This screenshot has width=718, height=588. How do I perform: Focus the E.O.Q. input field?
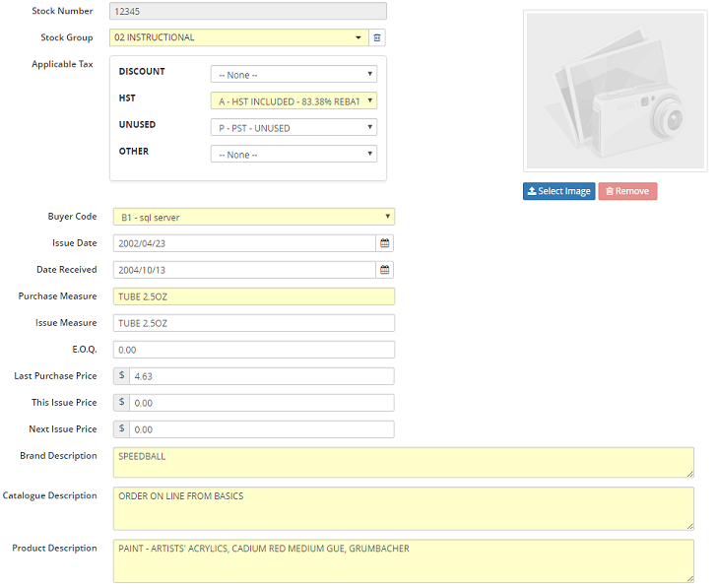click(x=254, y=350)
